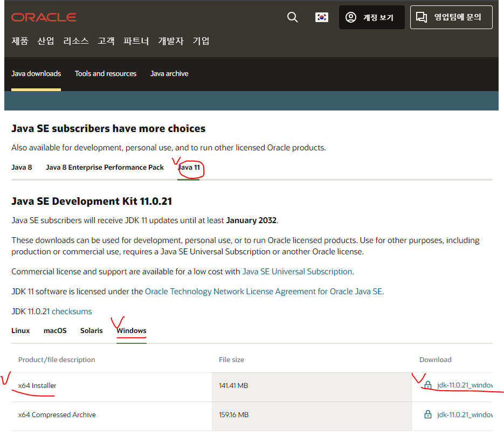This screenshot has width=504, height=436.
Task: Open the 파트너 menu
Action: (136, 41)
